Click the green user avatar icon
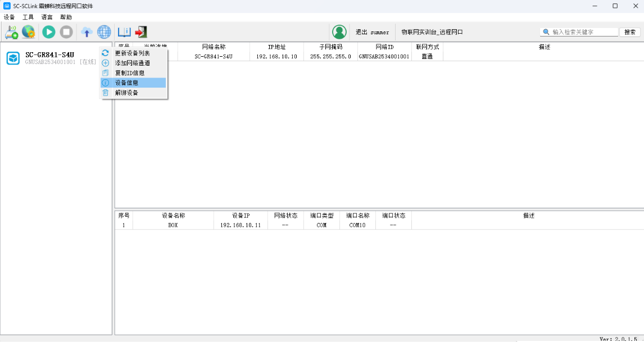644x342 pixels. (339, 32)
